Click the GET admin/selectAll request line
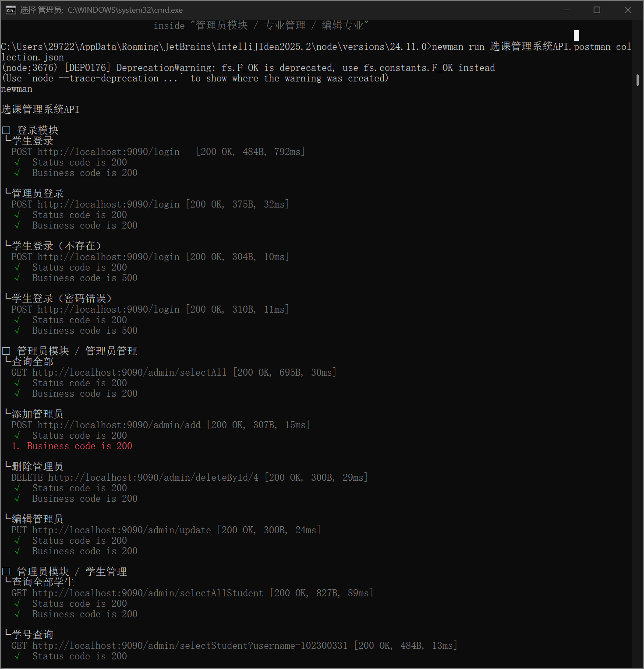The height and width of the screenshot is (669, 644). (174, 373)
